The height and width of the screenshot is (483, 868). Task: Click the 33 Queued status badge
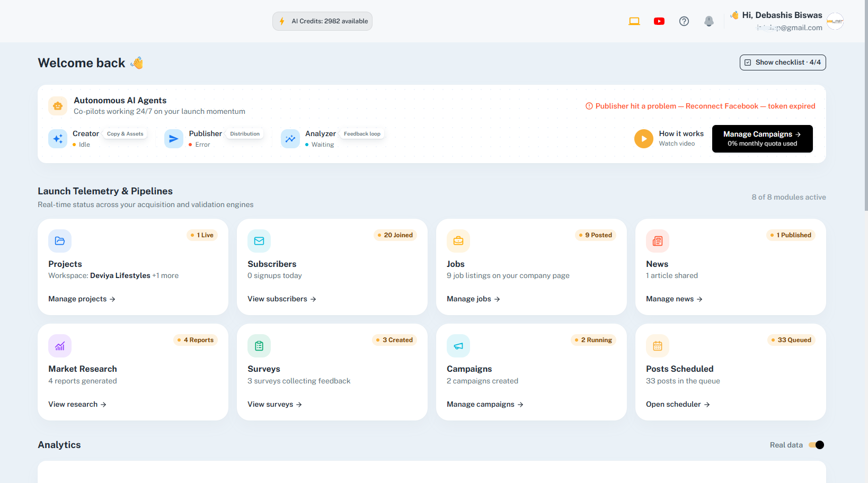791,340
